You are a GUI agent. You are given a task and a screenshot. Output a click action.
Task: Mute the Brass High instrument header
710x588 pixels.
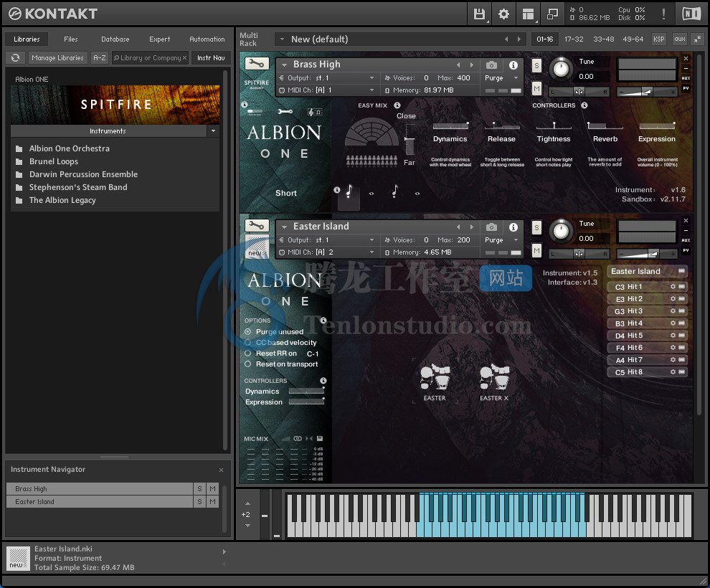(x=536, y=88)
